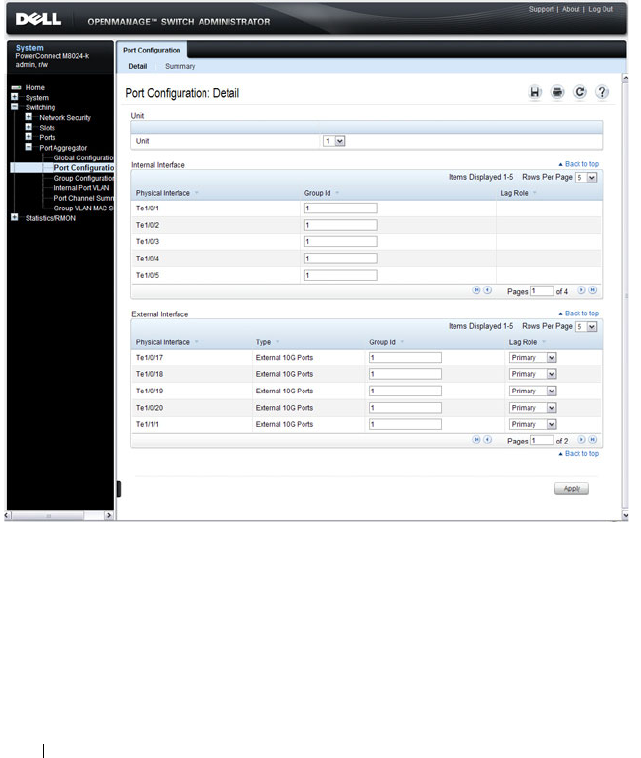Click the About link
The image size is (641, 758).
pos(570,9)
